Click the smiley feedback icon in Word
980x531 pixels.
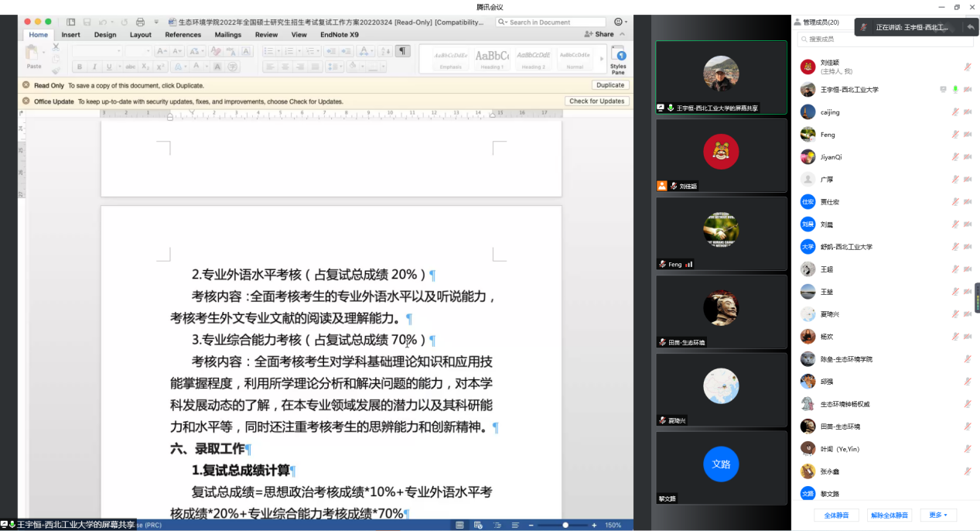click(x=618, y=22)
